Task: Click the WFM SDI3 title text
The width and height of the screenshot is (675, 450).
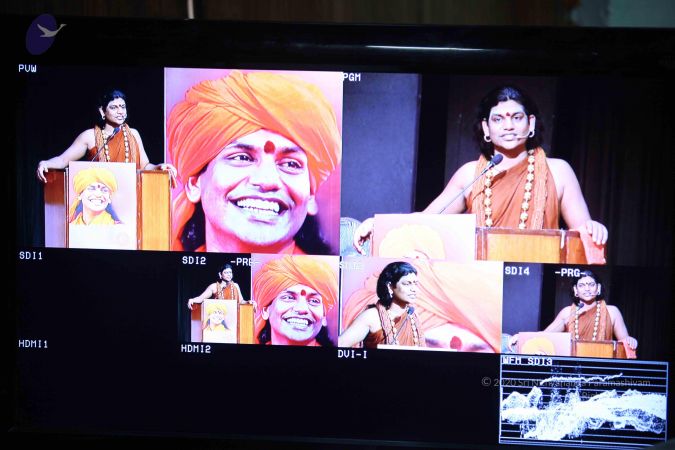Action: click(x=526, y=362)
